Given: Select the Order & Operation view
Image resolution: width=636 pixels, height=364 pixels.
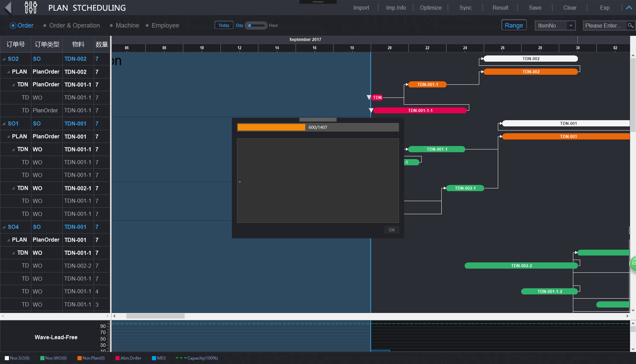Looking at the screenshot, I should click(x=71, y=25).
